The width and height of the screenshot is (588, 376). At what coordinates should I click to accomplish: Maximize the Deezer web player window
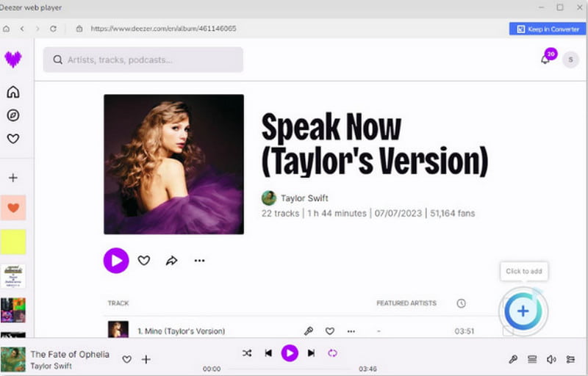560,7
